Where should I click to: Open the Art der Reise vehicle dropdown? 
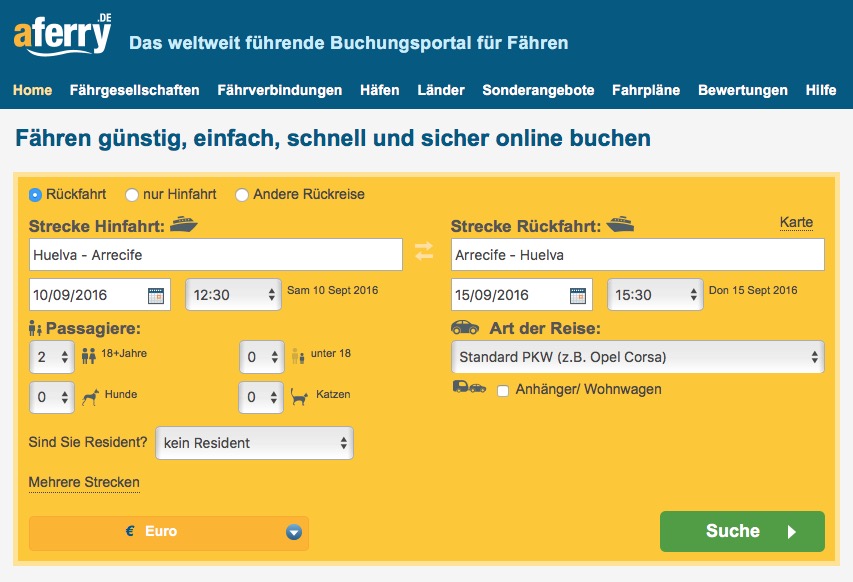pyautogui.click(x=637, y=357)
